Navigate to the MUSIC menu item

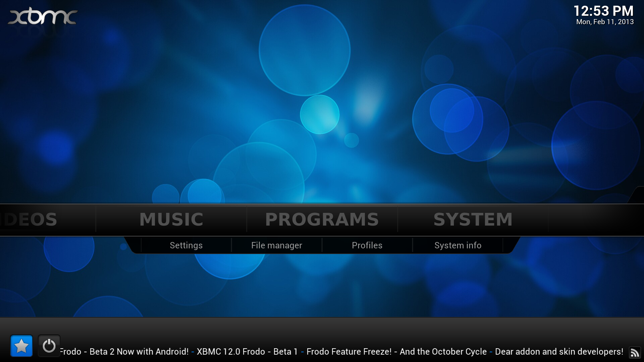pos(171,218)
